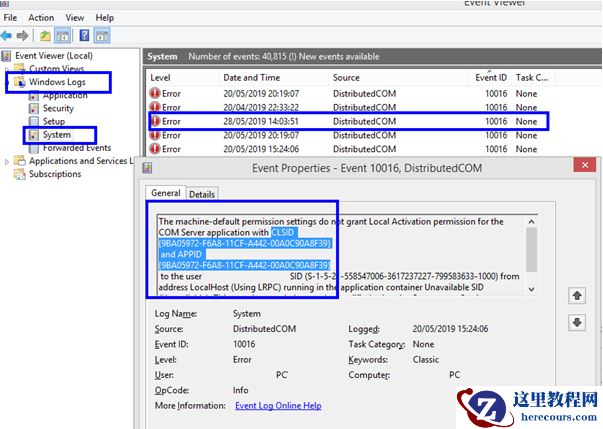Click the Log Name value System
The image size is (603, 429).
[x=247, y=314]
